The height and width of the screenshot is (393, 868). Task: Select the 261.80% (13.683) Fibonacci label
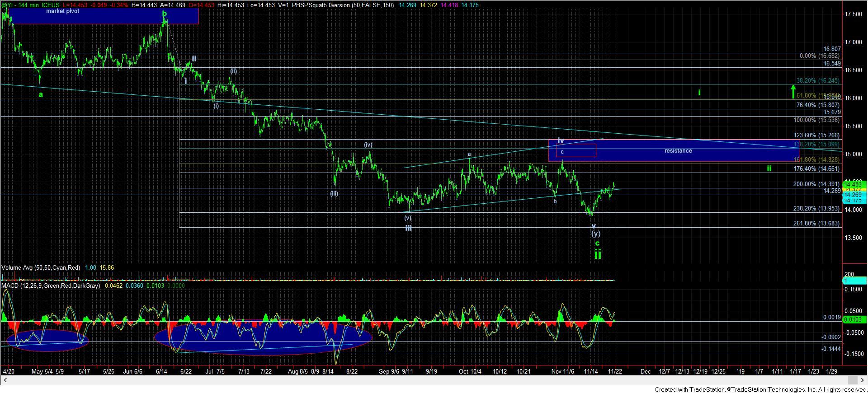[816, 224]
